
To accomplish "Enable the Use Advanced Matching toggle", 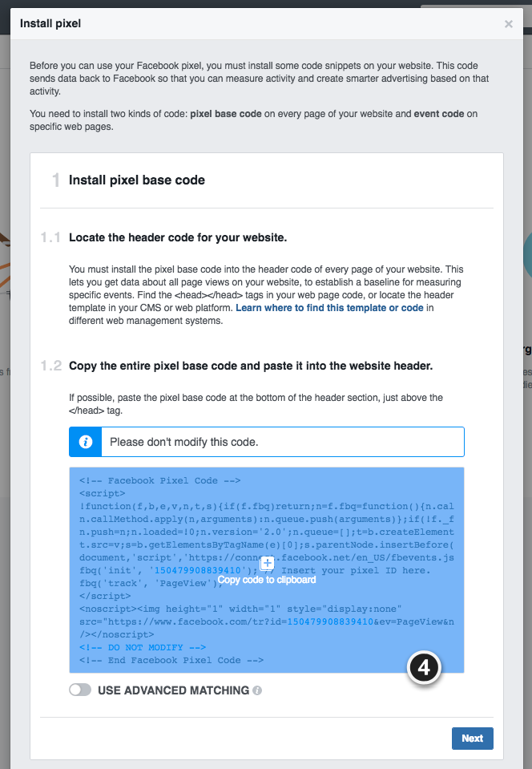I will pos(80,690).
